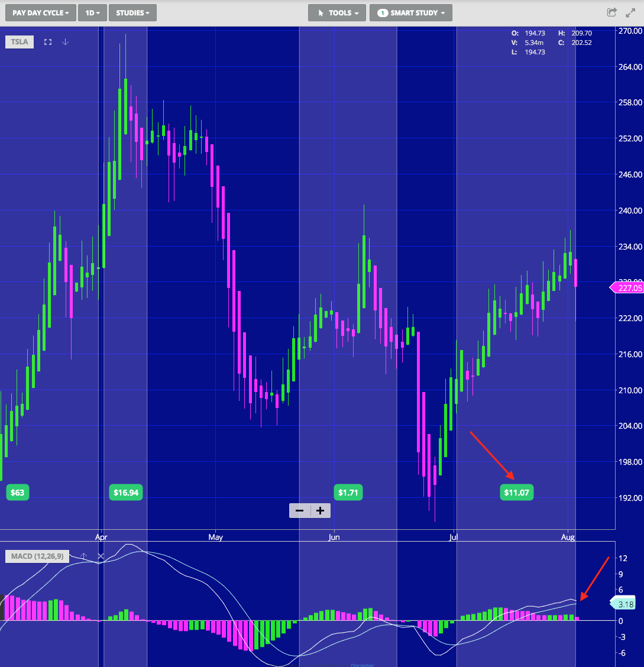The image size is (644, 667).
Task: Click the share chart icon
Action: tap(611, 12)
